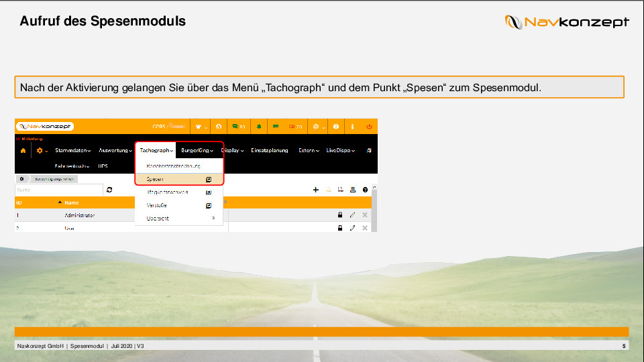
Task: Click the lock icon for Administrator
Action: point(340,215)
